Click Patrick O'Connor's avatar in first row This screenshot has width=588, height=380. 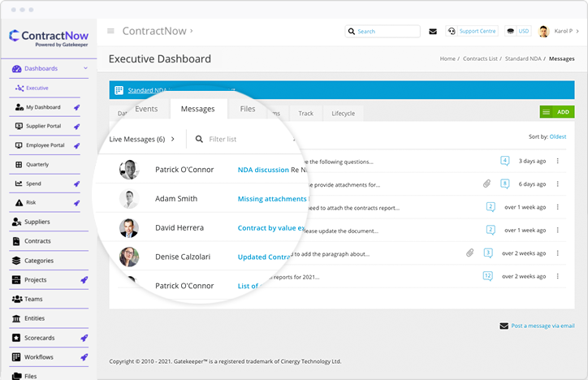[129, 170]
